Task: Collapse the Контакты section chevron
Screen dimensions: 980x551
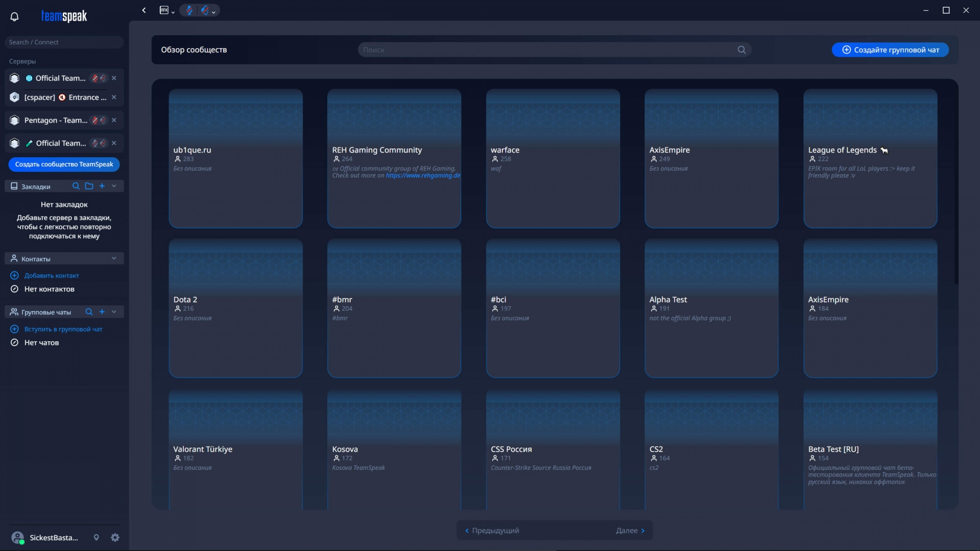Action: pos(114,259)
